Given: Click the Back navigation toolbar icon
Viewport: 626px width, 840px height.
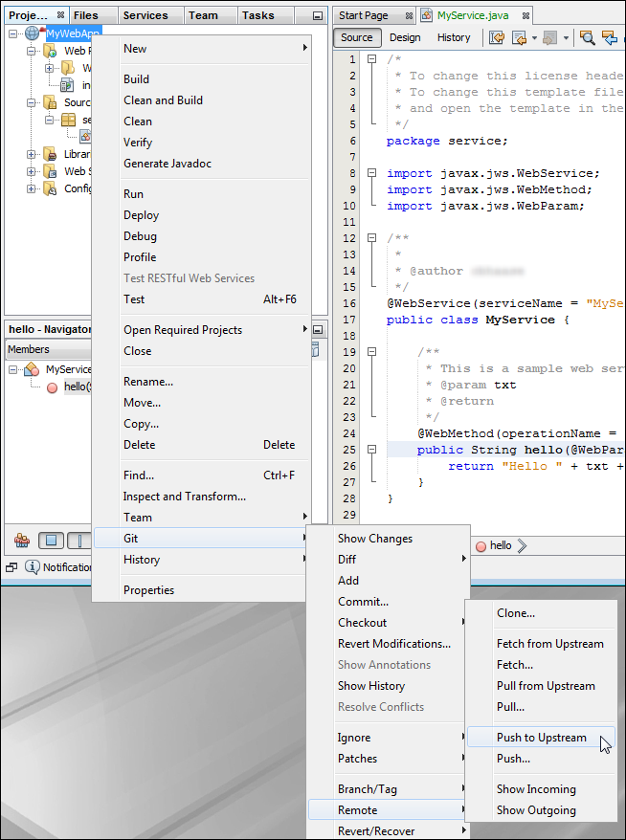Looking at the screenshot, I should click(519, 37).
